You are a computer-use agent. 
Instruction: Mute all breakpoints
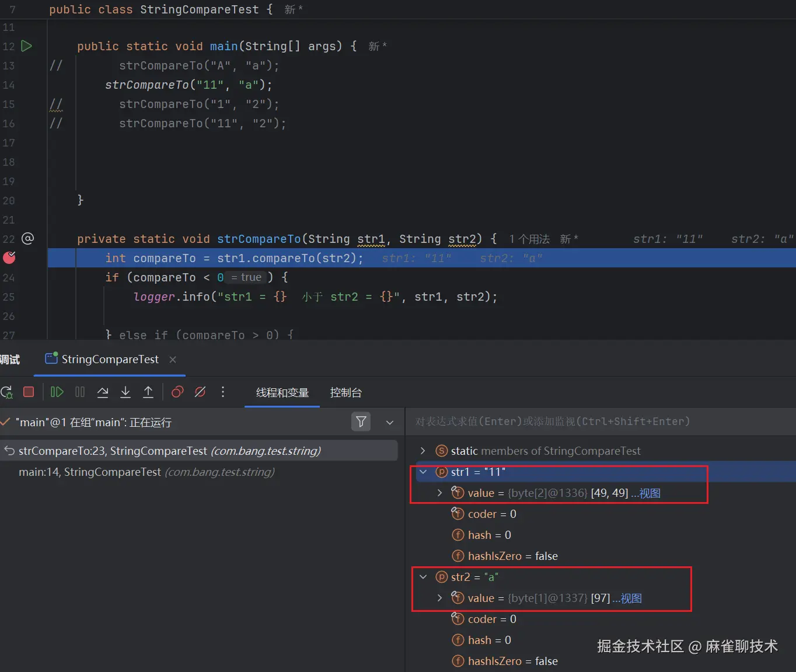[200, 392]
